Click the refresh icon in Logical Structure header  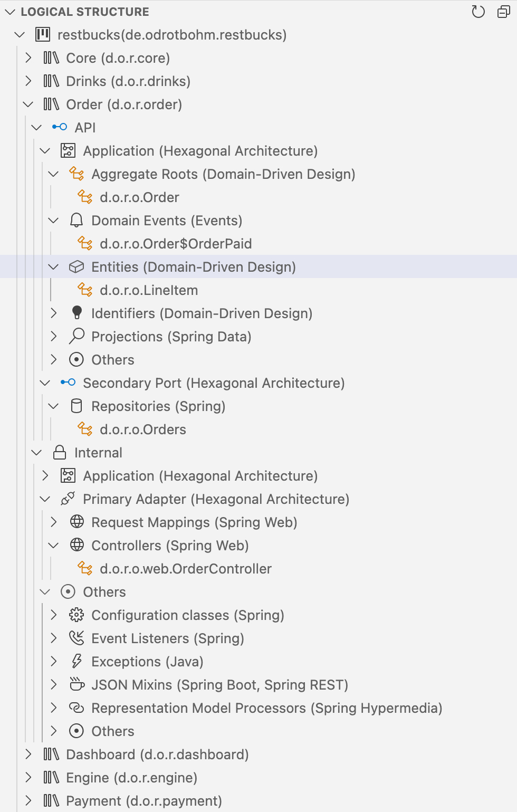point(478,12)
